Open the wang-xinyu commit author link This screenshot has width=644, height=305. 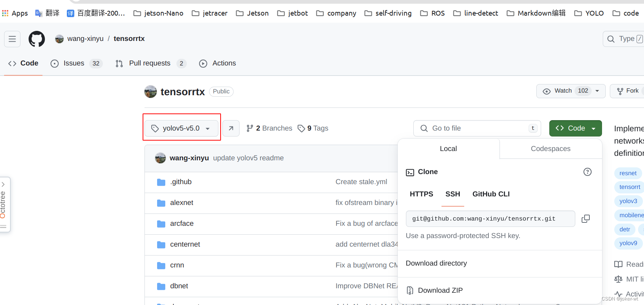[189, 158]
